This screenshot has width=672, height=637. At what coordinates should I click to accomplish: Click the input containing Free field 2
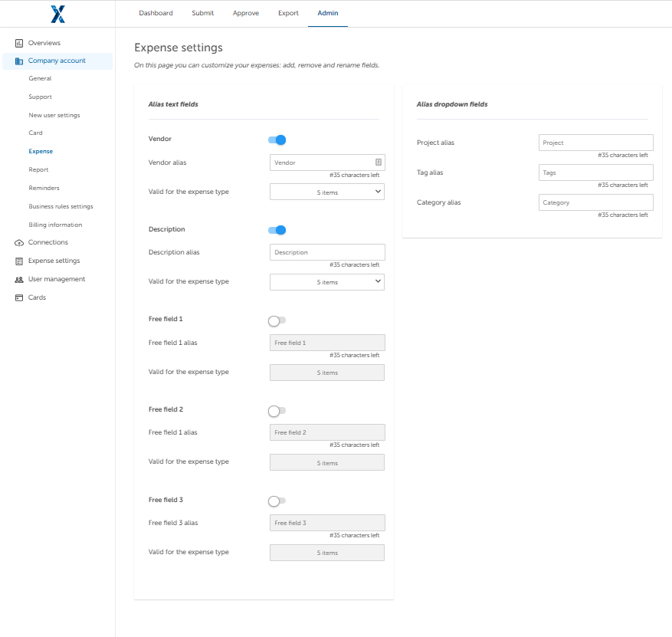[x=327, y=432]
